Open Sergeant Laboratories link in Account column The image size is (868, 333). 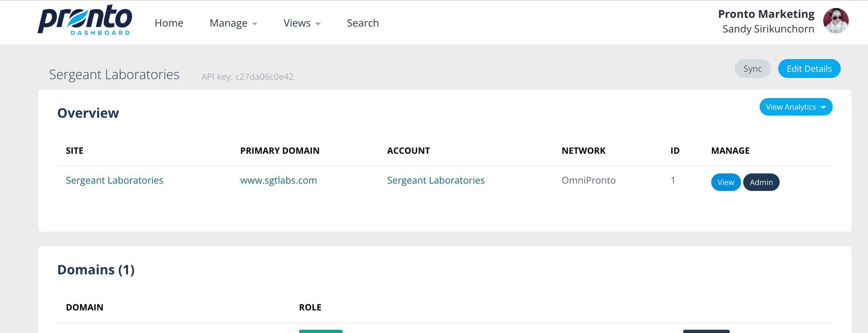point(435,180)
